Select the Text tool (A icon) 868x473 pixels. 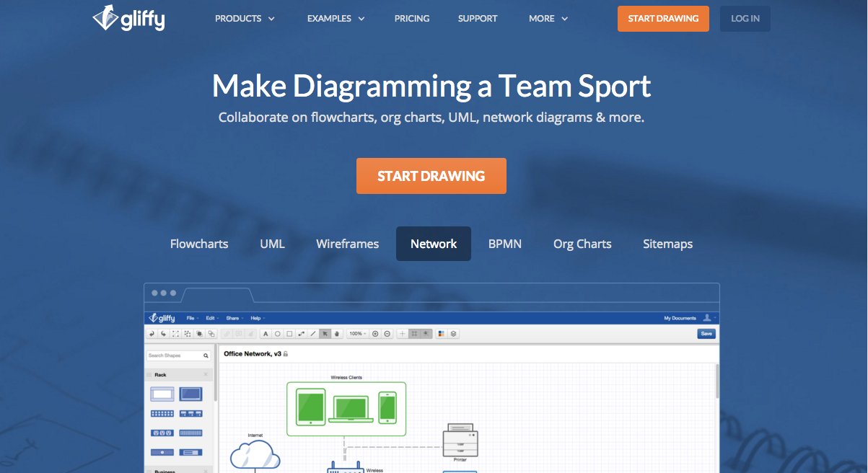coord(266,334)
